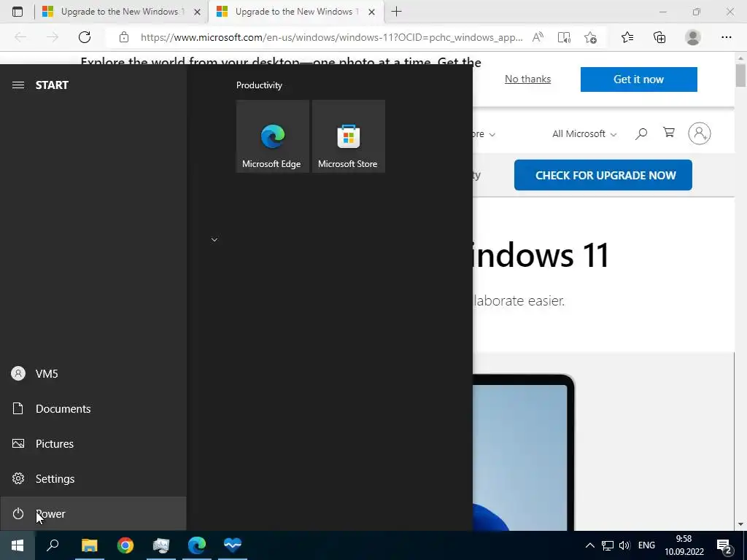Image resolution: width=747 pixels, height=560 pixels.
Task: Refresh the current page
Action: pyautogui.click(x=85, y=37)
